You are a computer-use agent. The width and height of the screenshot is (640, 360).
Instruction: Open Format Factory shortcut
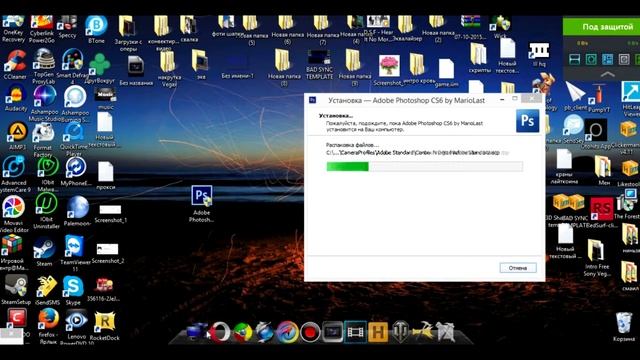42,140
